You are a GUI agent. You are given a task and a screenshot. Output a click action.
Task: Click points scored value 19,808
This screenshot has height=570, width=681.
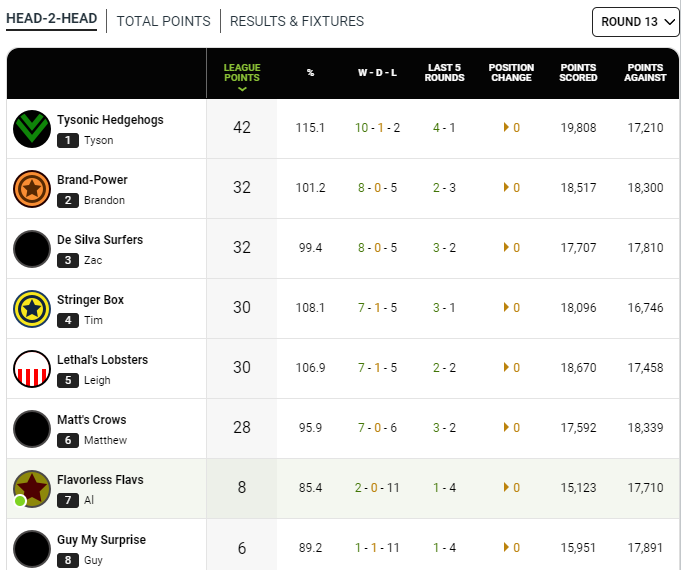point(578,128)
